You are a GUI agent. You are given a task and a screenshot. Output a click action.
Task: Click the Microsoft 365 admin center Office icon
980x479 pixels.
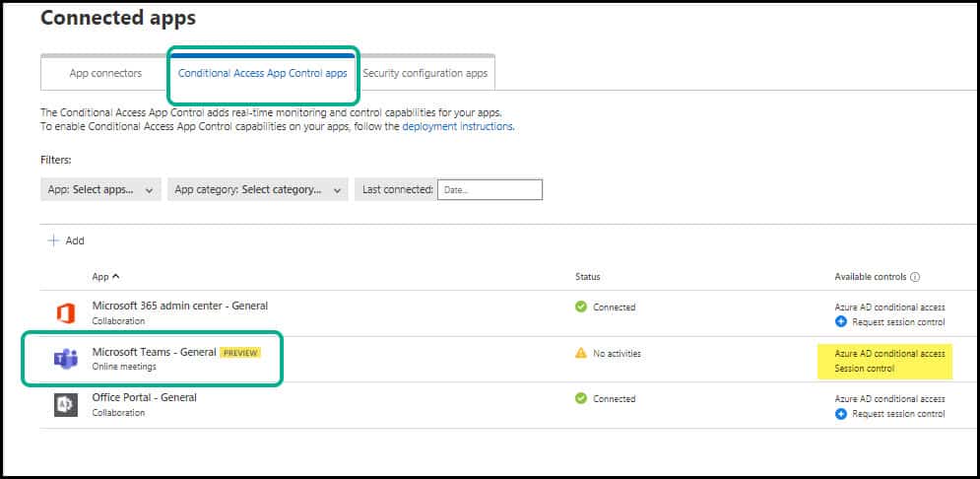66,312
